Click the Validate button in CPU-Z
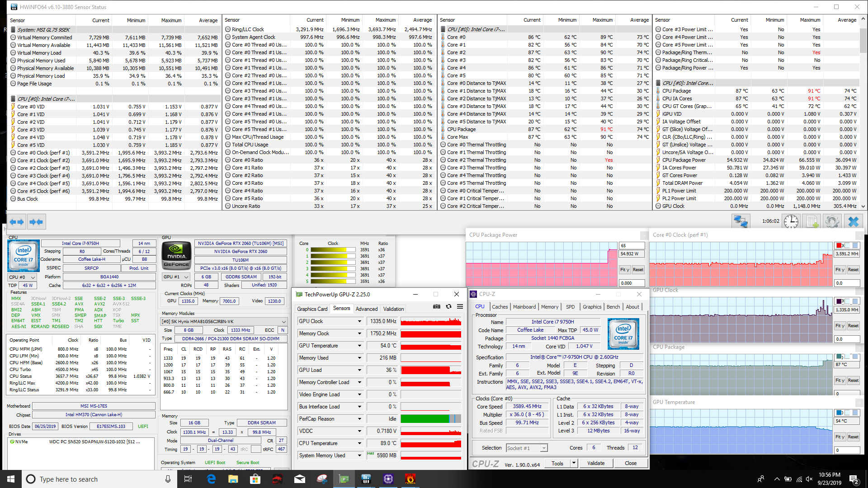The width and height of the screenshot is (868, 488). coord(595,463)
